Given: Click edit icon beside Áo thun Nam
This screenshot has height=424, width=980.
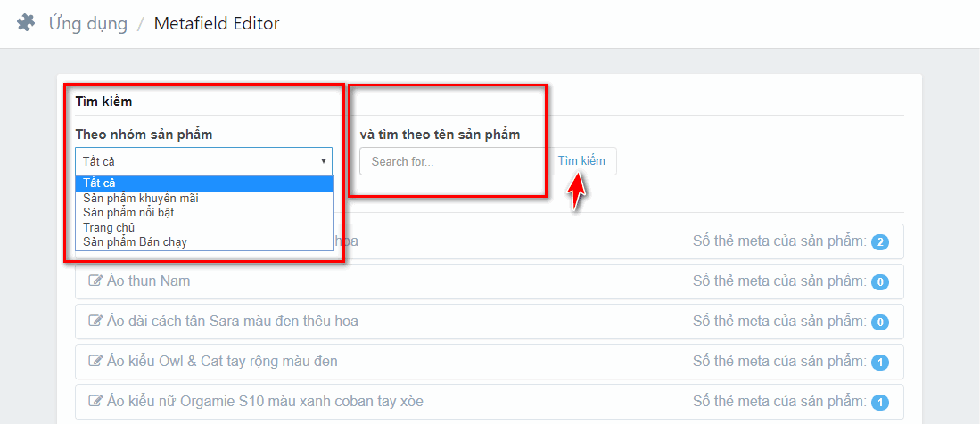Looking at the screenshot, I should [95, 281].
